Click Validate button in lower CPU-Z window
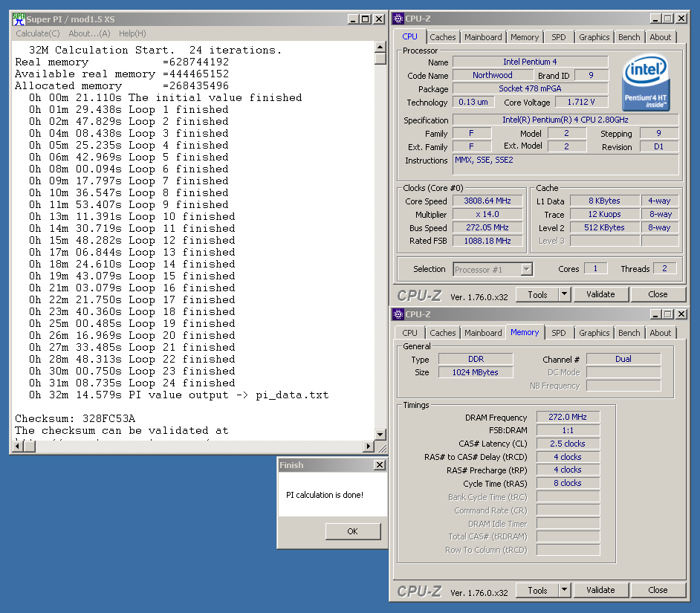This screenshot has width=700, height=613. pos(600,590)
